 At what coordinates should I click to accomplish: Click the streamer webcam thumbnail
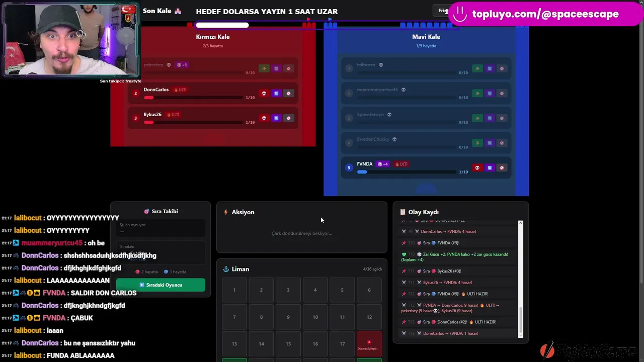(70, 39)
